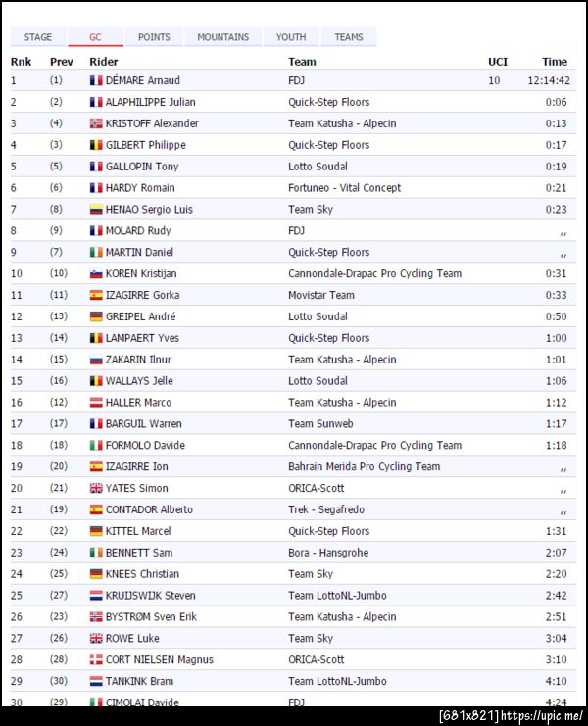Screen dimensions: 588x726
Task: Select the MOUNTAINS tab
Action: pos(222,37)
